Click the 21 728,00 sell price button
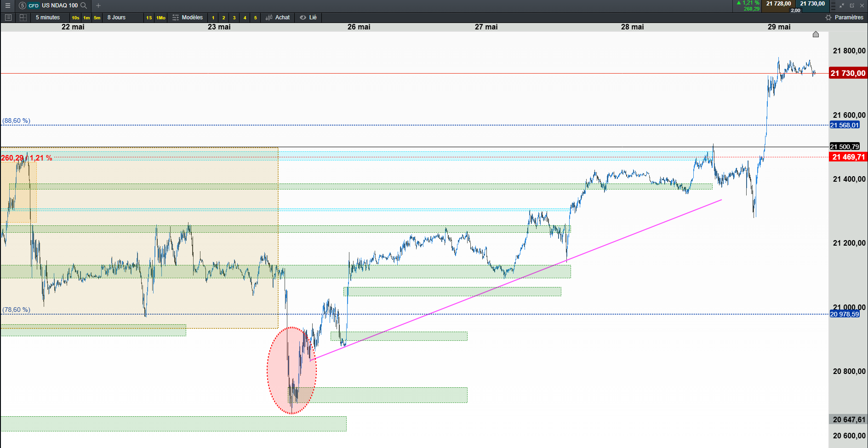Image resolution: width=868 pixels, height=448 pixels. pyautogui.click(x=778, y=4)
